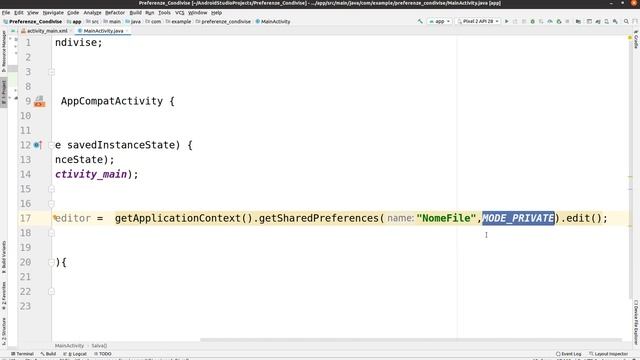Open the Edit menu

(x=19, y=13)
